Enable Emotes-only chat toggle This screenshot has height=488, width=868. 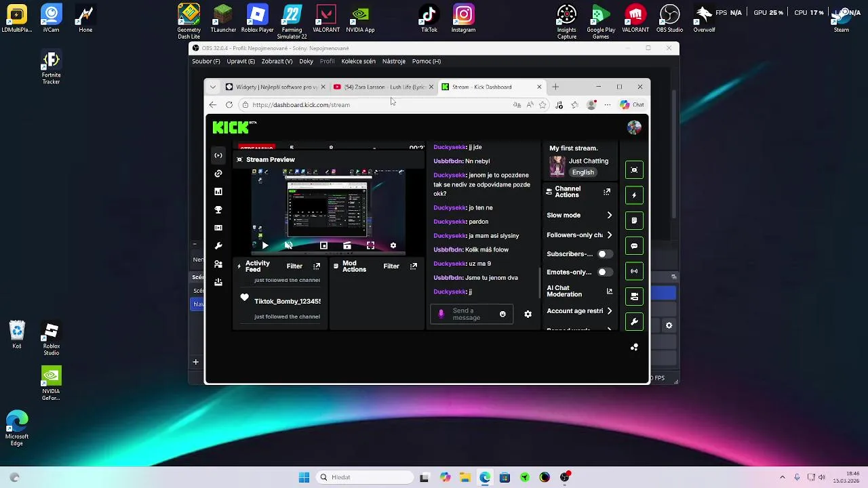[x=604, y=272]
